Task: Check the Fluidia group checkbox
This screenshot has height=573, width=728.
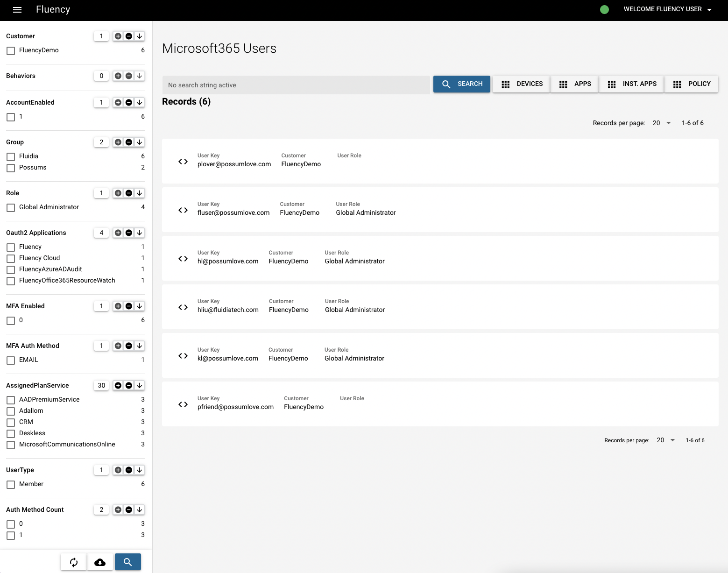Action: (11, 156)
